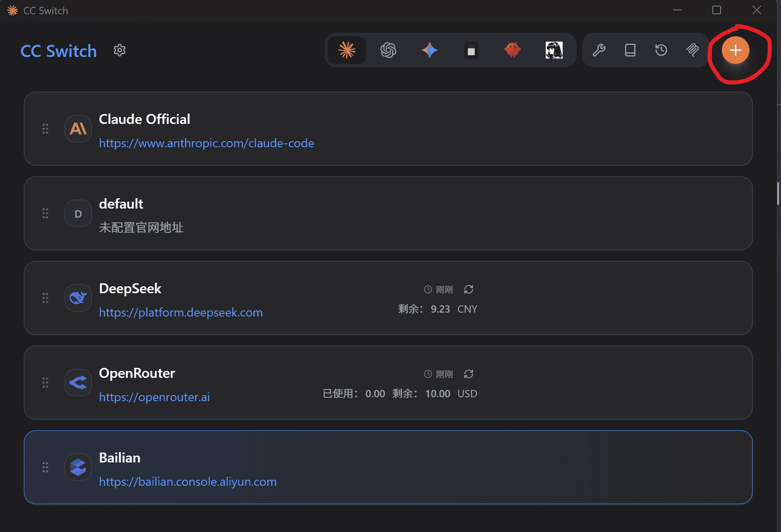This screenshot has width=781, height=532.
Task: Click the 未配置官网地址 text
Action: point(141,227)
